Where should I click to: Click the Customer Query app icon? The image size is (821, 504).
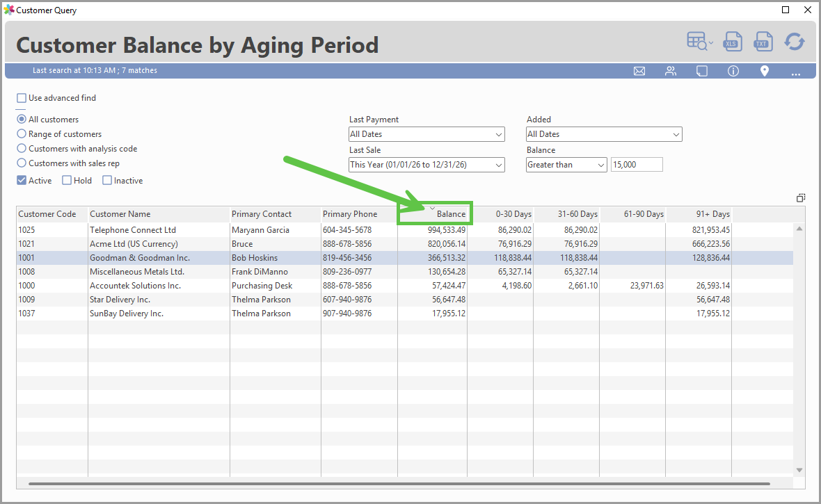click(x=9, y=10)
